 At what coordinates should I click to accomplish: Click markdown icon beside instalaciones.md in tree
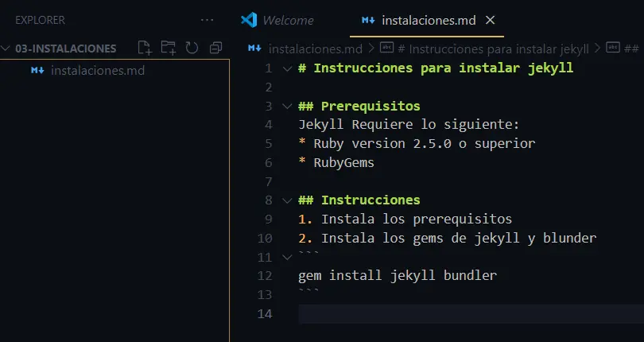(37, 70)
